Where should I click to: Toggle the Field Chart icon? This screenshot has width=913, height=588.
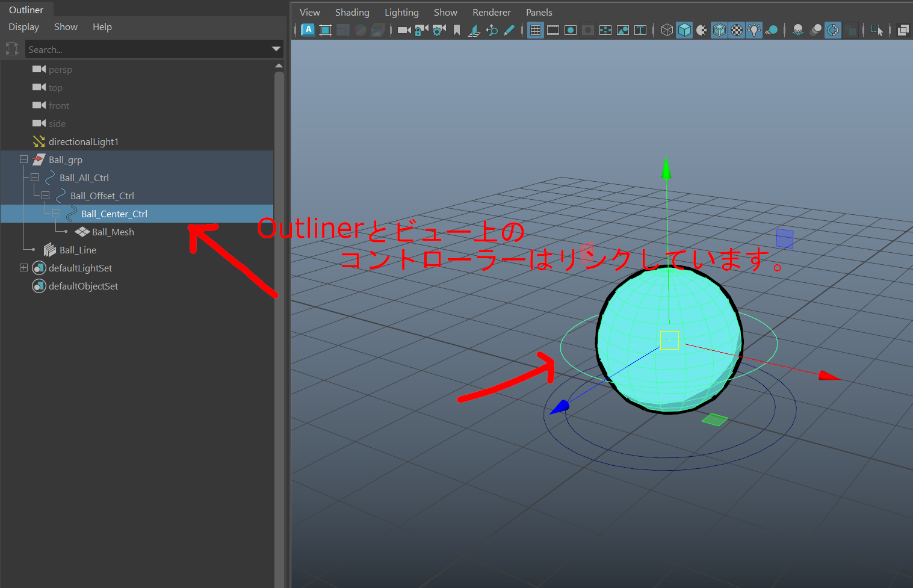[x=605, y=30]
